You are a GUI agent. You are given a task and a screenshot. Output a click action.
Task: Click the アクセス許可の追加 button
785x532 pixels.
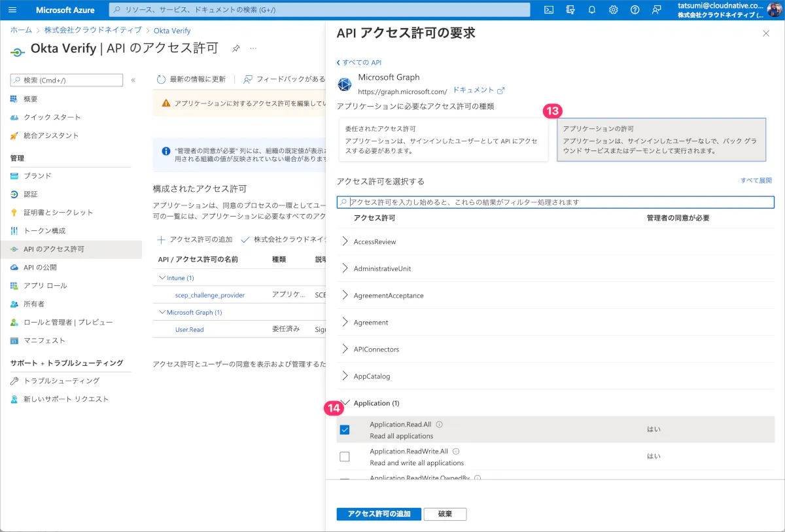[379, 514]
